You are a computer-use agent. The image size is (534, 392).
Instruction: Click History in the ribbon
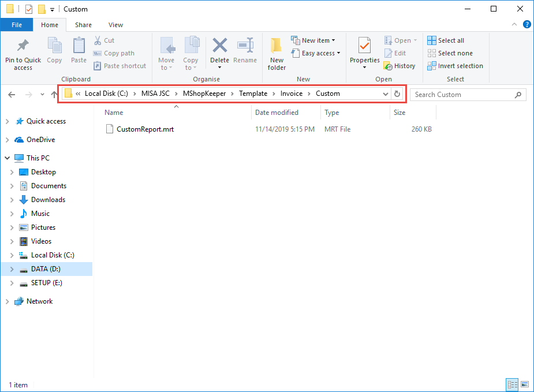(x=399, y=66)
